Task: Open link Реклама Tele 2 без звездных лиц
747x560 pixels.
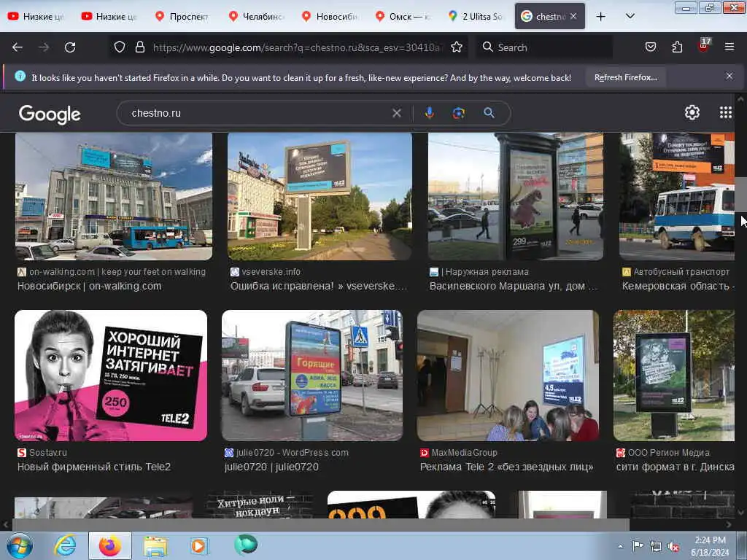Action: click(506, 467)
